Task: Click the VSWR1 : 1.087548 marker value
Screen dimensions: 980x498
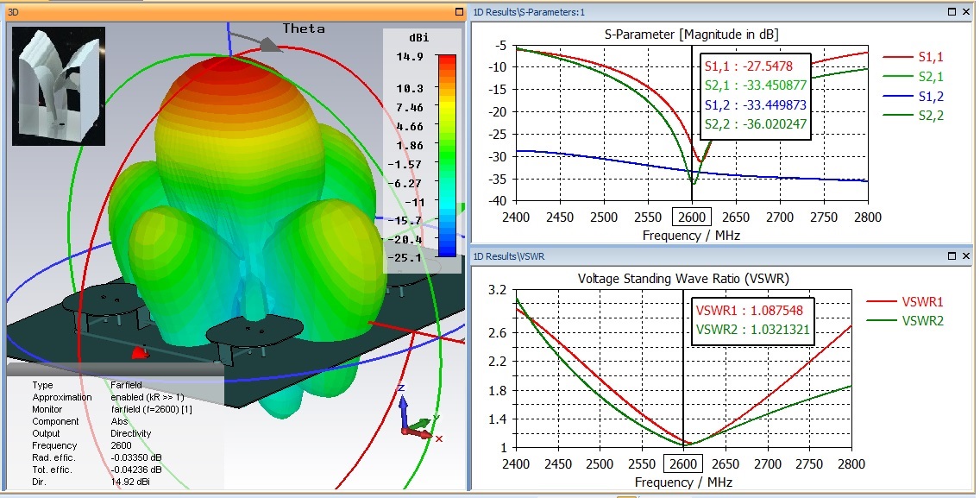Action: (x=750, y=311)
